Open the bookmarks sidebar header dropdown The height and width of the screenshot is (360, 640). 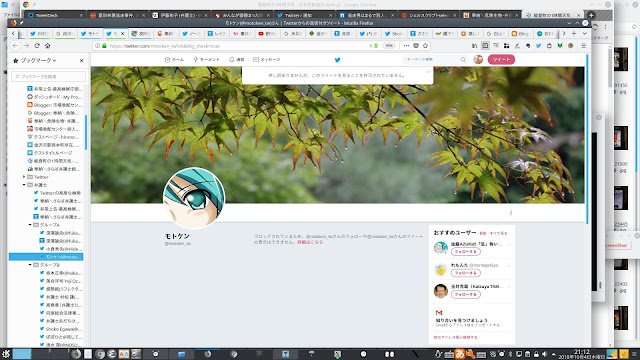[x=38, y=60]
